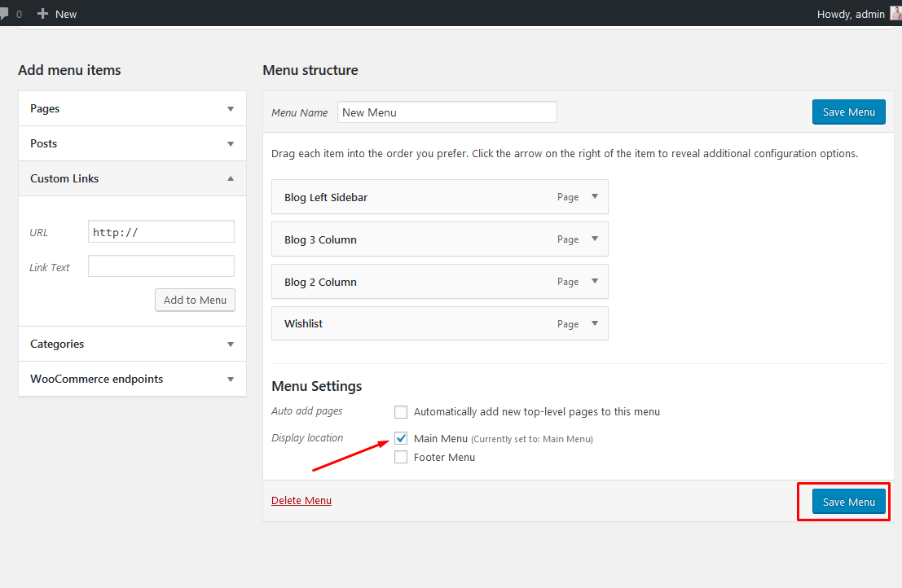Click the Menu Name text field
Screen dimensions: 902x588
(447, 112)
